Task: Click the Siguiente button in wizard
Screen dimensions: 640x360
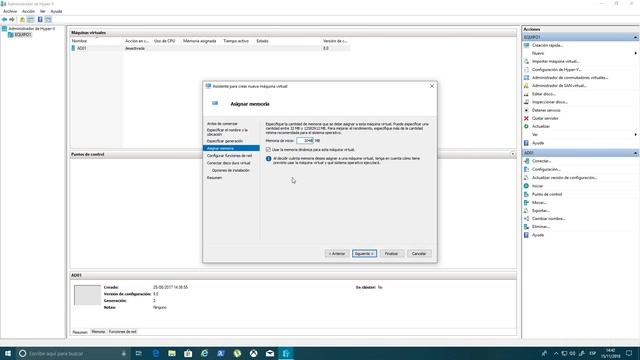Action: (x=364, y=254)
